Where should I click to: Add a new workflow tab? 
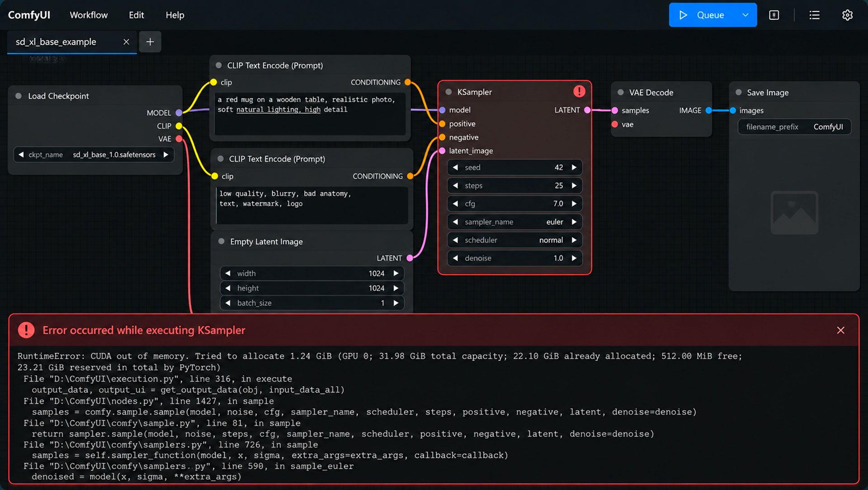click(150, 42)
